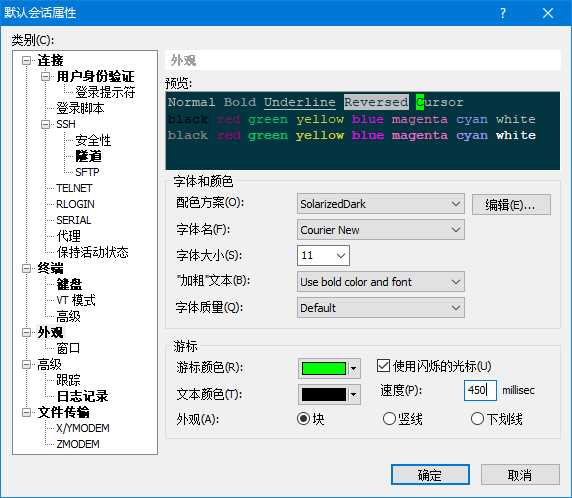Image resolution: width=572 pixels, height=498 pixels.
Task: Toggle the 使用闪烁的光标 checkbox
Action: 383,366
